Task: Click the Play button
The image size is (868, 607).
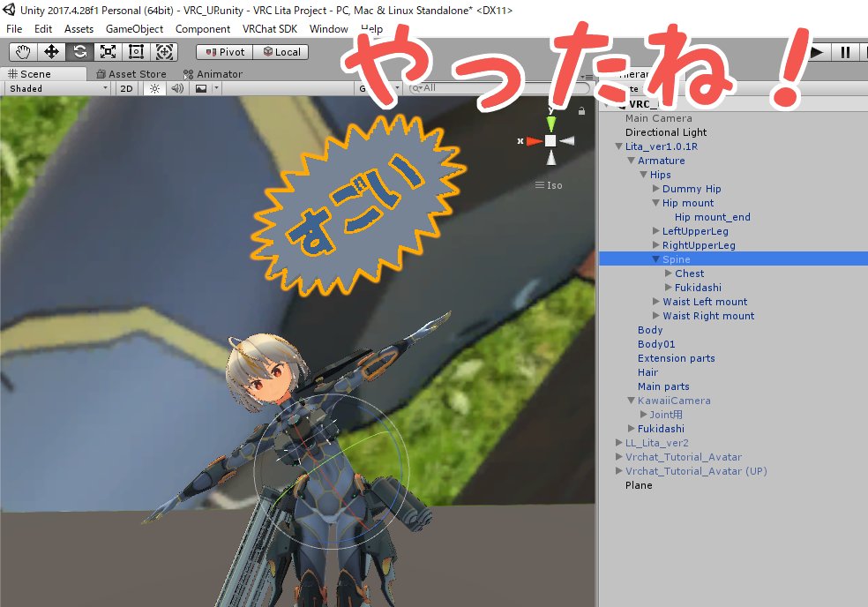Action: (x=817, y=52)
